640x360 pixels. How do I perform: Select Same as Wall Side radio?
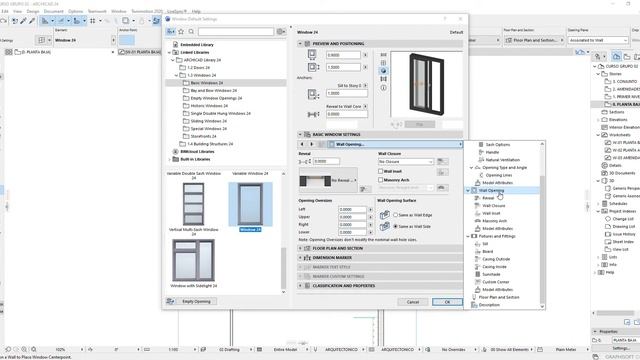(x=396, y=226)
